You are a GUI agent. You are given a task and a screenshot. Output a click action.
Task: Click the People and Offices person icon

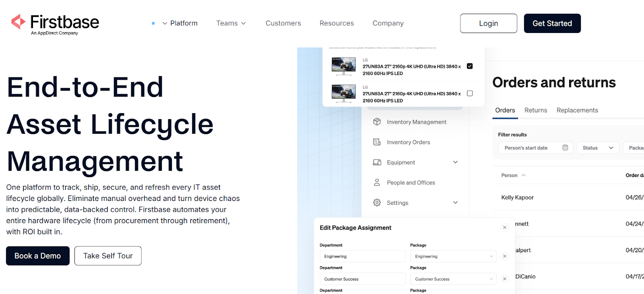coord(377,182)
